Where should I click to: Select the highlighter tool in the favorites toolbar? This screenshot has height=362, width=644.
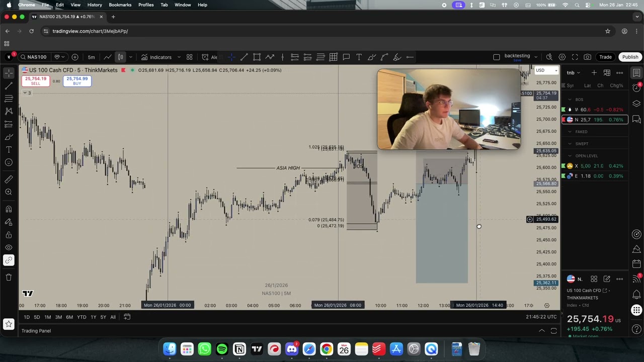pos(397,57)
